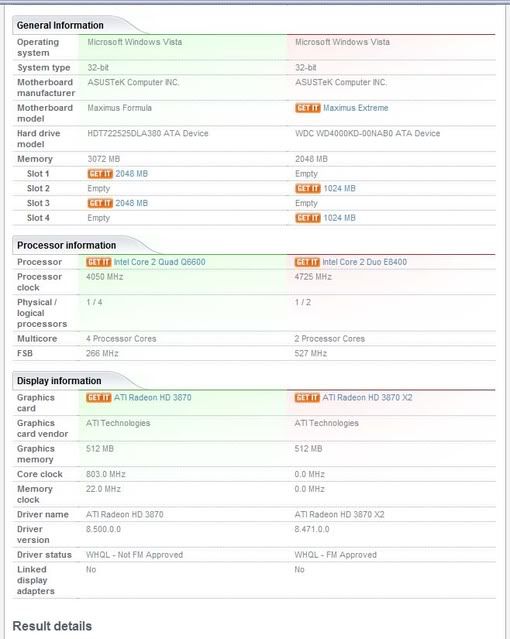Click the Result details heading

click(52, 626)
